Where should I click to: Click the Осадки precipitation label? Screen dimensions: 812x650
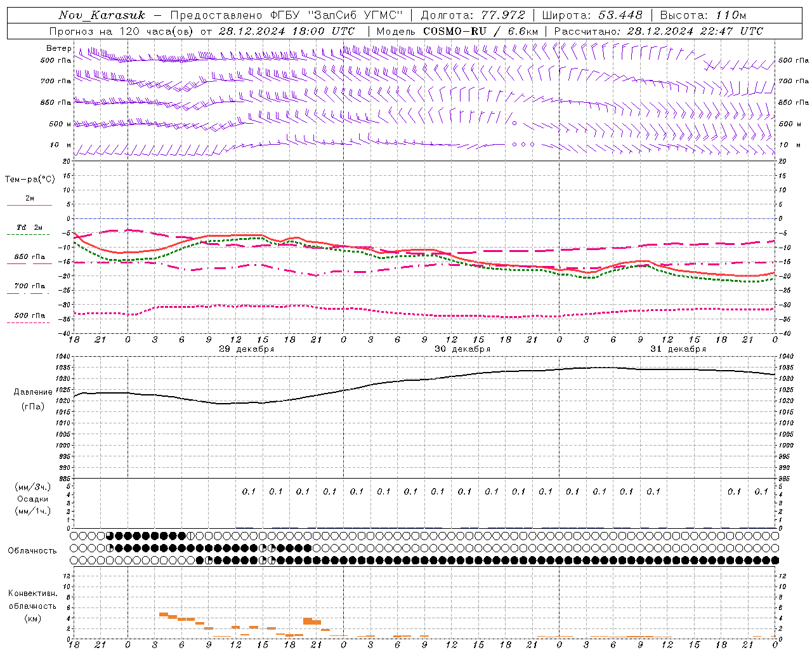[x=33, y=499]
